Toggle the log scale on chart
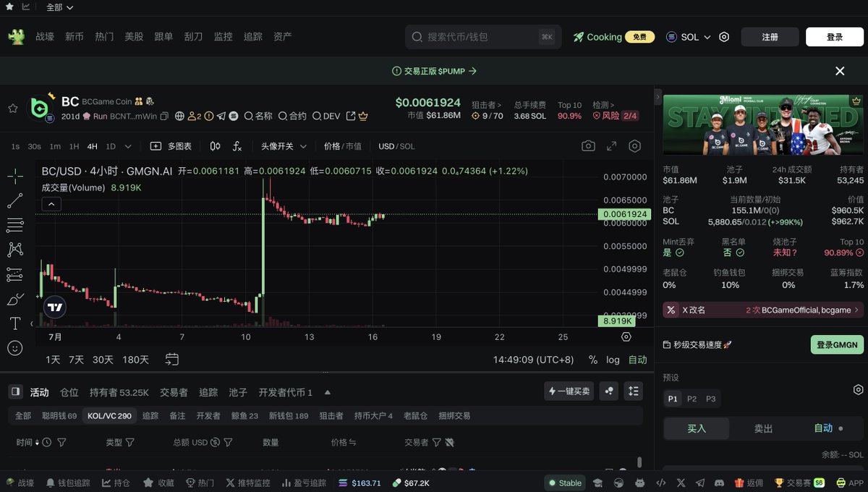Viewport: 868px width, 492px height. coord(613,360)
